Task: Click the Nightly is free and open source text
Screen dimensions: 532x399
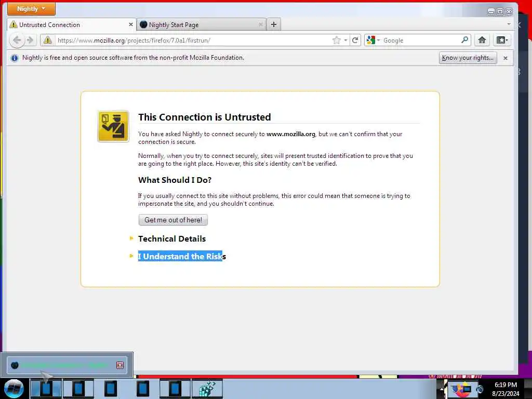Action: pyautogui.click(x=133, y=58)
